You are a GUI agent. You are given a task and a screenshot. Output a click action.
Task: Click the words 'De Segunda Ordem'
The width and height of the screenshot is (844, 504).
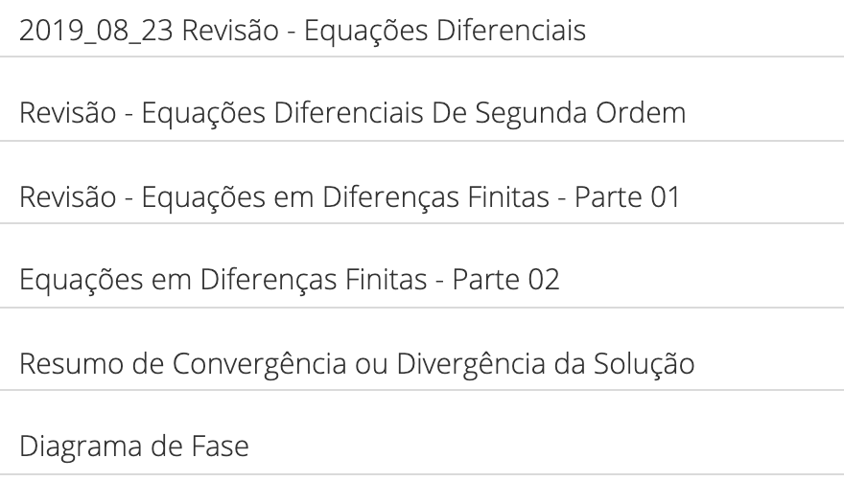559,113
